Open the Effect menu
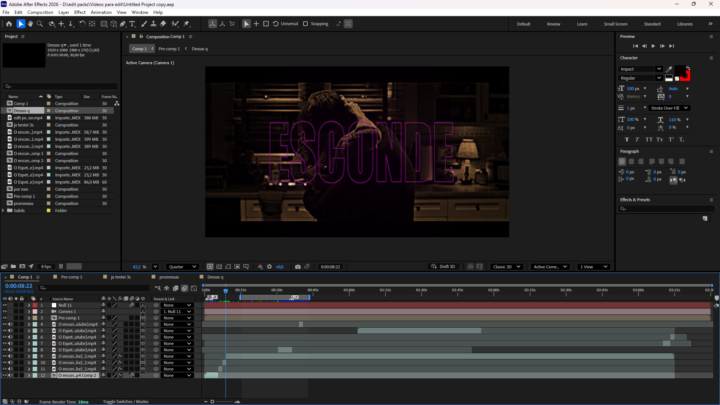The image size is (720, 405). [79, 12]
